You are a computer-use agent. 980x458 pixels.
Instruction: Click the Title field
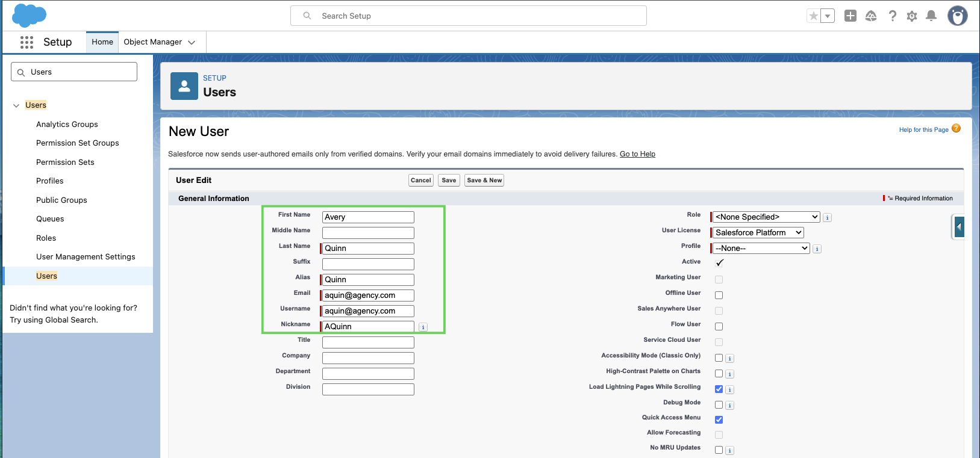pyautogui.click(x=368, y=342)
